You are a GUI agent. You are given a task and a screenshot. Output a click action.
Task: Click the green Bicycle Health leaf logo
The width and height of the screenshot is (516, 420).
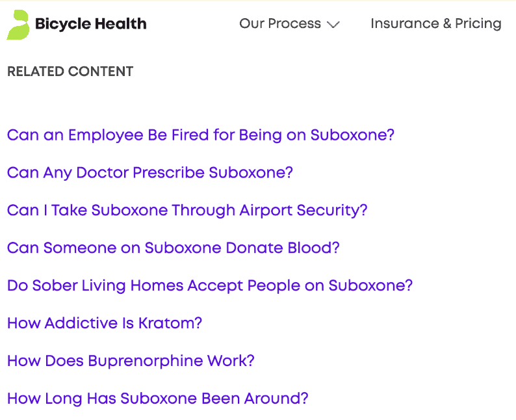tap(18, 25)
